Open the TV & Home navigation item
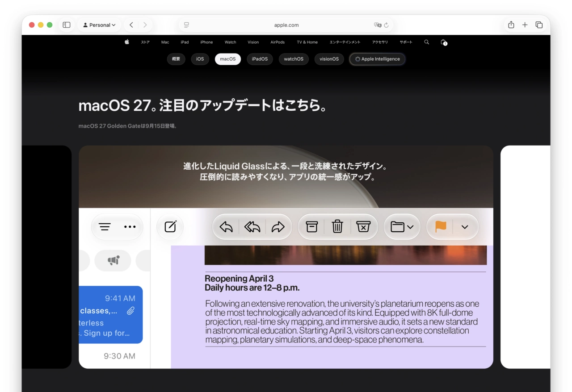The width and height of the screenshot is (572, 392). [x=307, y=42]
